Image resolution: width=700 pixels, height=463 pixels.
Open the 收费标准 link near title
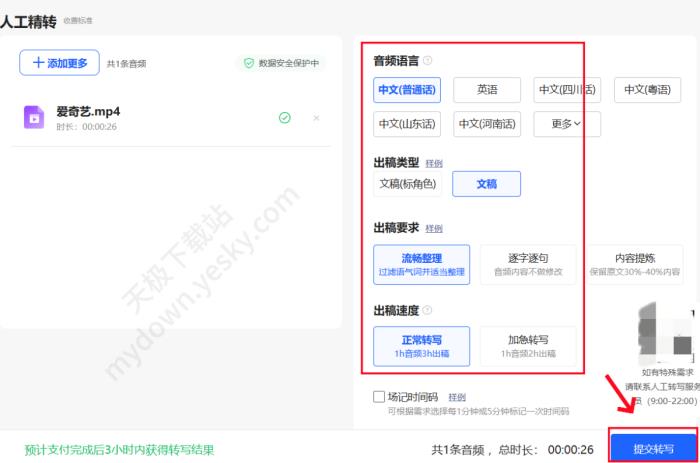click(x=78, y=20)
